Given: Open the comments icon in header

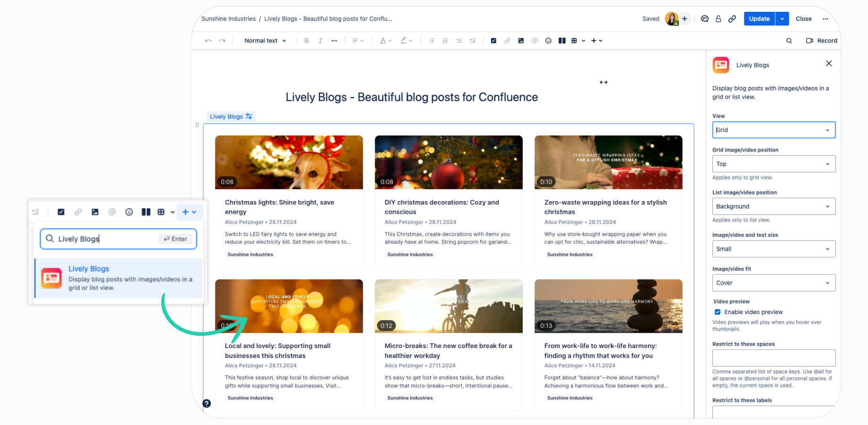Looking at the screenshot, I should tap(704, 19).
